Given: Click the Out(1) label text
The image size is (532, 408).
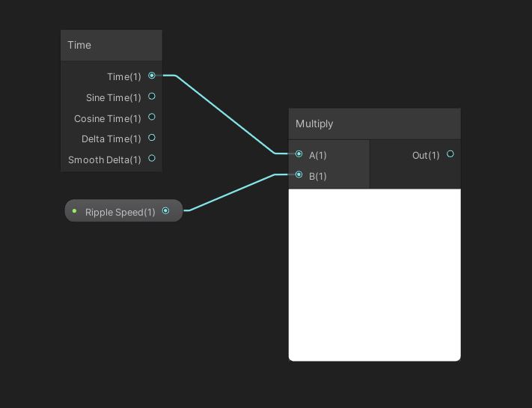Looking at the screenshot, I should [x=426, y=155].
